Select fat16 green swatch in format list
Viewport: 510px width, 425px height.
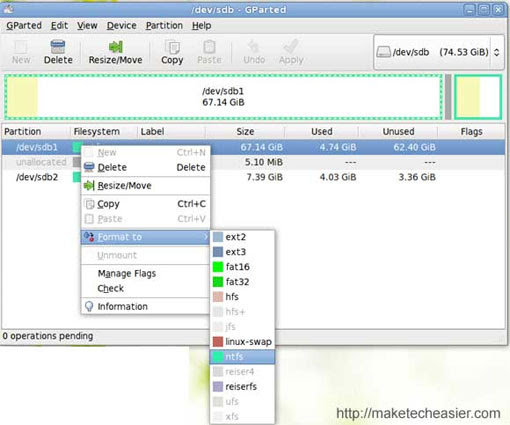pyautogui.click(x=218, y=267)
